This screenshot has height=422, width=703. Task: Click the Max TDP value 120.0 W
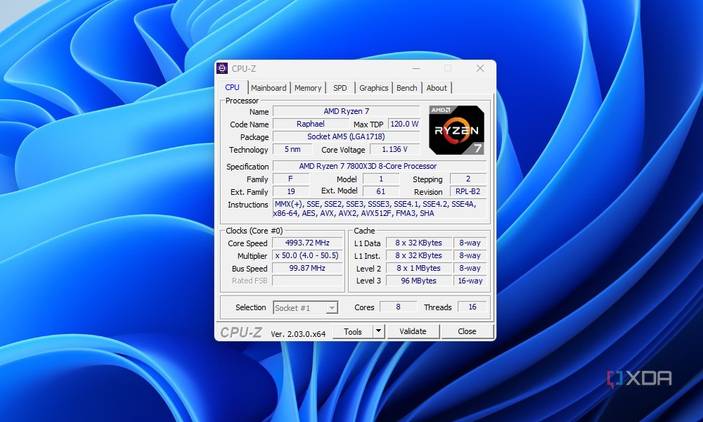click(x=404, y=124)
